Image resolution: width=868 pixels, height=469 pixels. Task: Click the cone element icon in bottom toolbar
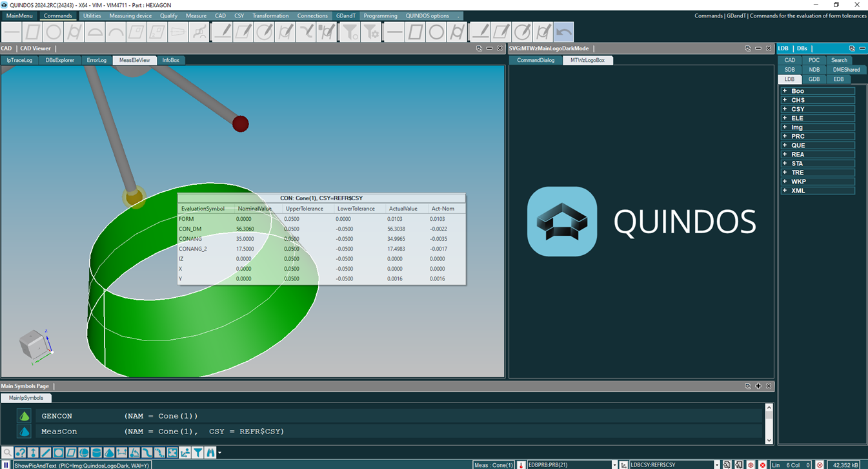click(x=109, y=453)
